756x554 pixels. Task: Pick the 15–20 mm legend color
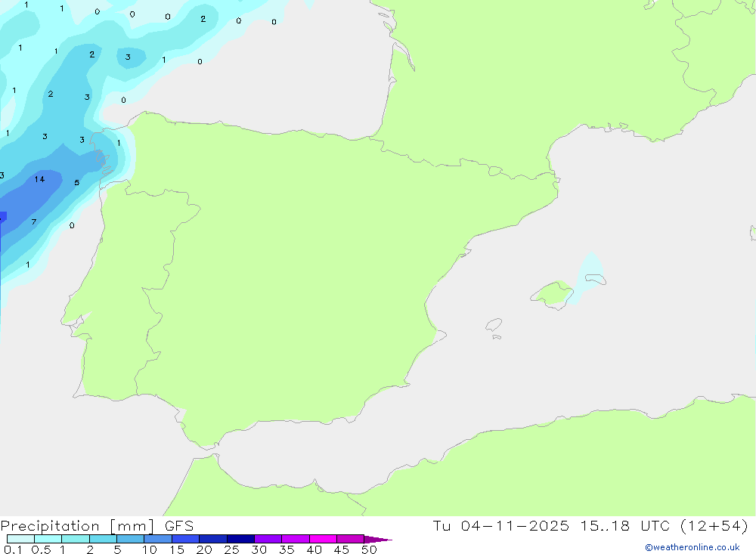tap(185, 539)
